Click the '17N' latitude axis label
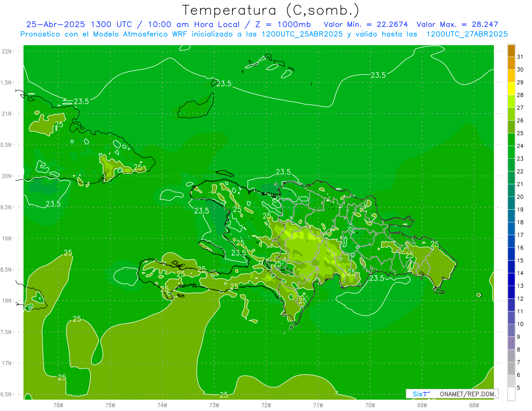Image resolution: width=532 pixels, height=411 pixels. 6,363
